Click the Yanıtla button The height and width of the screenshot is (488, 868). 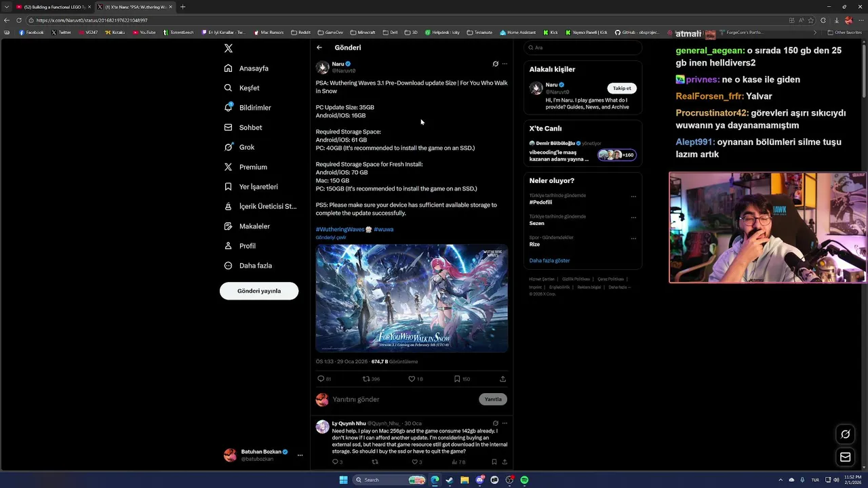coord(493,399)
